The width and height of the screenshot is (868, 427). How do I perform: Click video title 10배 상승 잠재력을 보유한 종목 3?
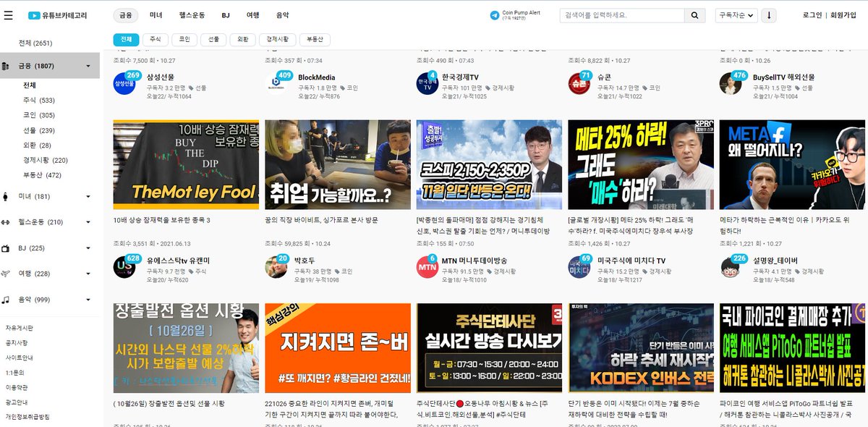click(x=161, y=219)
